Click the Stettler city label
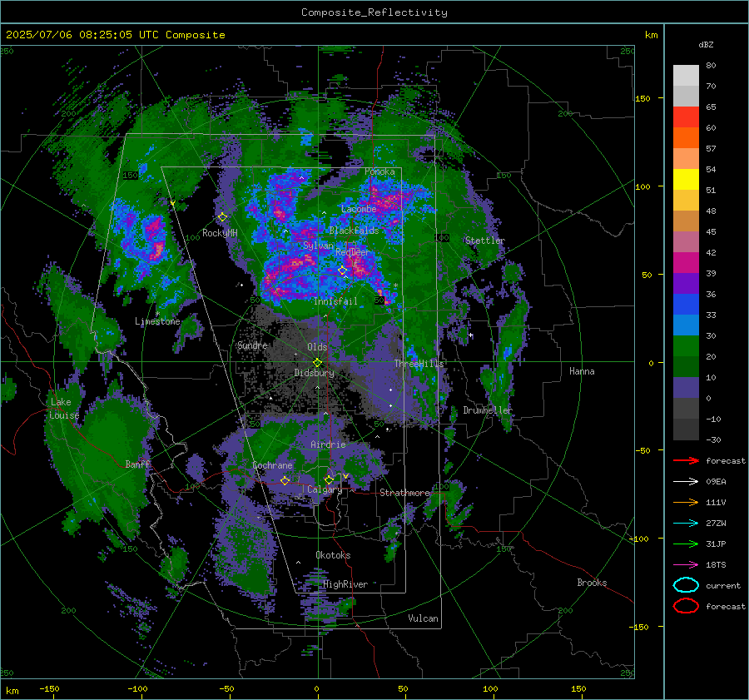The width and height of the screenshot is (749, 700). (485, 241)
